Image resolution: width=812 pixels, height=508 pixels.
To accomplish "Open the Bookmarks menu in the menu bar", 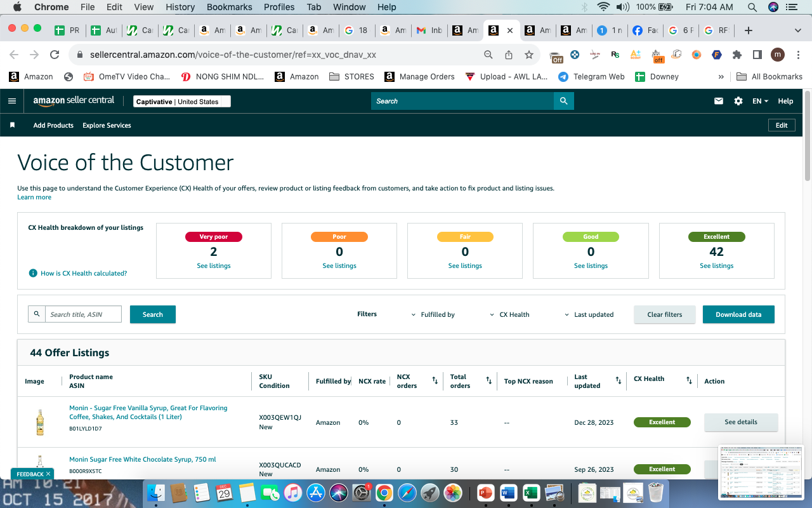I will pos(230,7).
